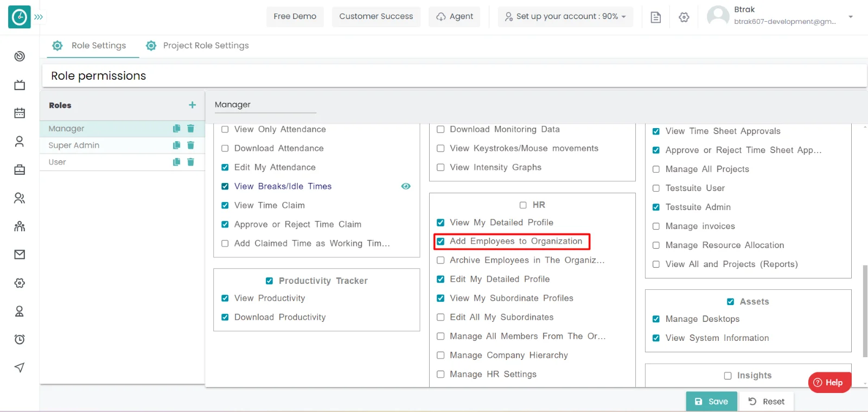Screen dimensions: 868x412
Task: Open the briefcase sidebar icon
Action: [20, 170]
